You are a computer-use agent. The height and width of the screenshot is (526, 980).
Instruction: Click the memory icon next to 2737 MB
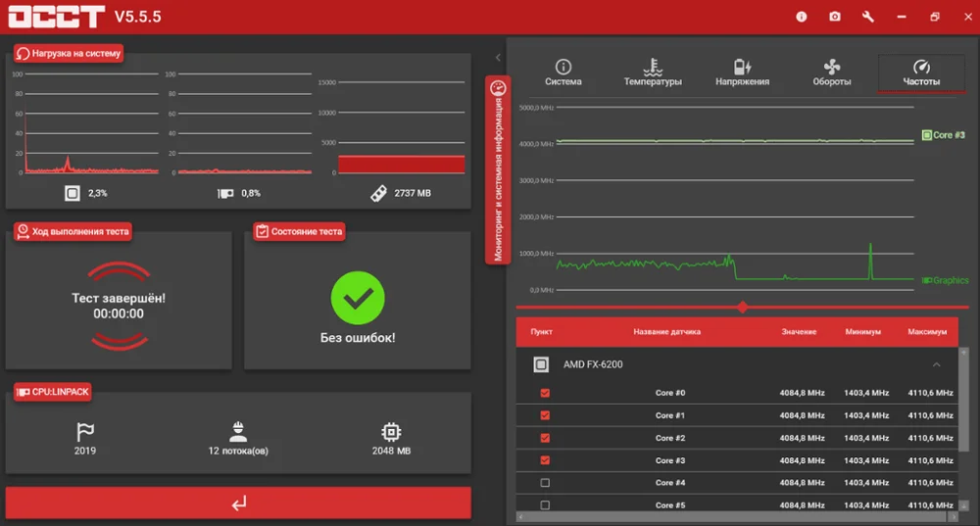click(378, 194)
